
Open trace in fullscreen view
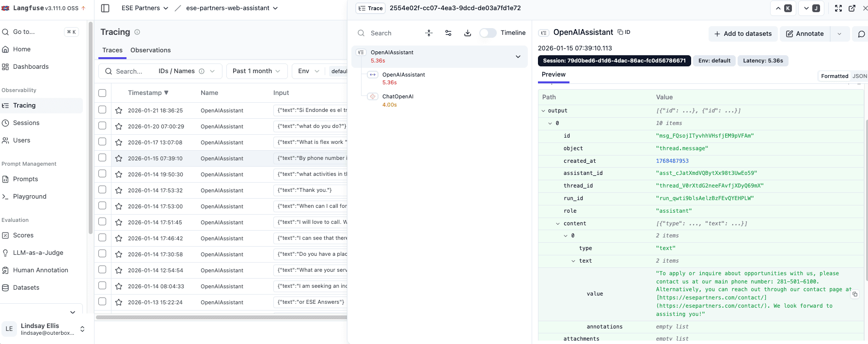838,8
